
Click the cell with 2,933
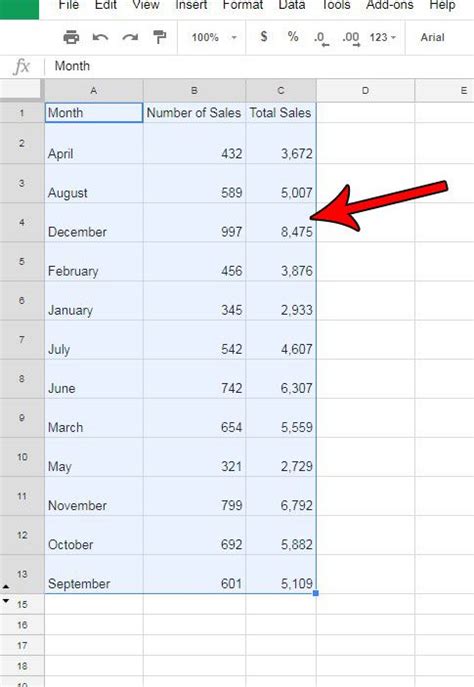pos(281,301)
